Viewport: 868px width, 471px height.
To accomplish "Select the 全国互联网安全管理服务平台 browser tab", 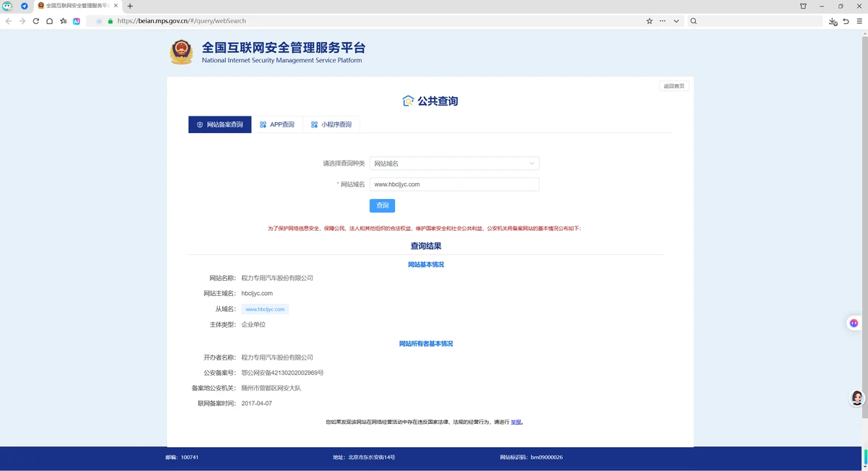I will coord(77,6).
